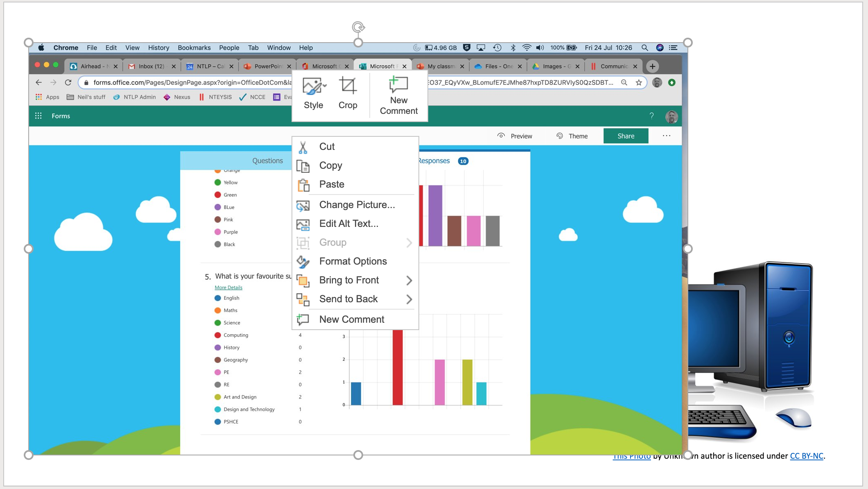The width and height of the screenshot is (868, 489).
Task: Open the Time Machine status icon
Action: 497,48
